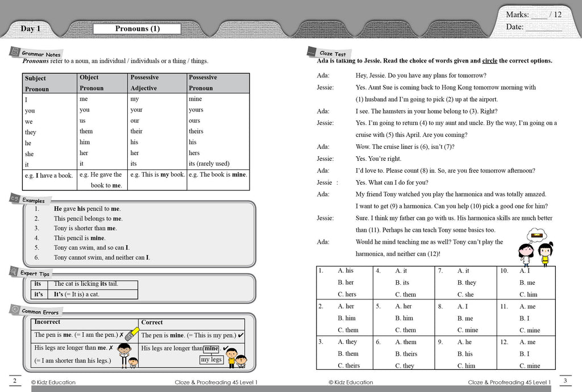Choose 'B. its' for question 4
Screen dimensions: 582x392
(402, 282)
